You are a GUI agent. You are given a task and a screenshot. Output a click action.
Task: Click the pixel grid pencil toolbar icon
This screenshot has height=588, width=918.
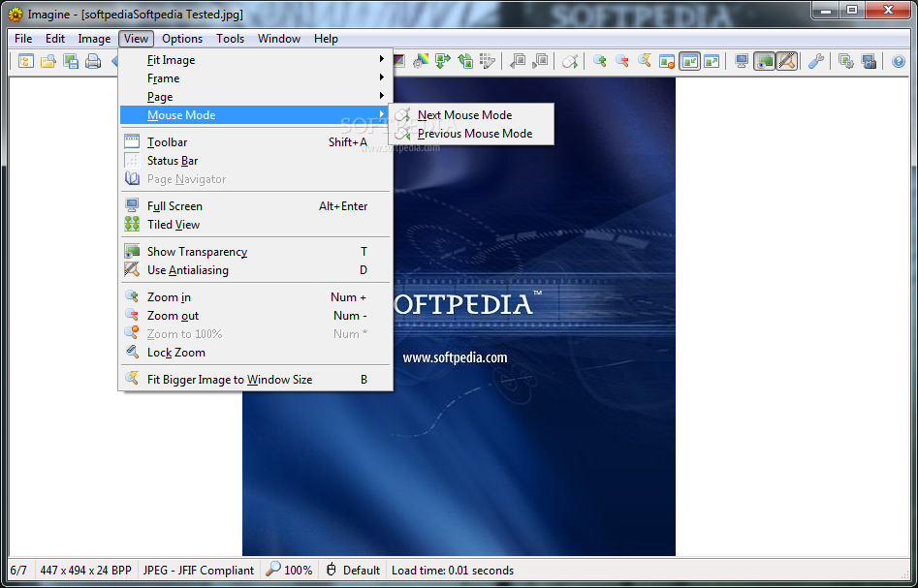(488, 61)
